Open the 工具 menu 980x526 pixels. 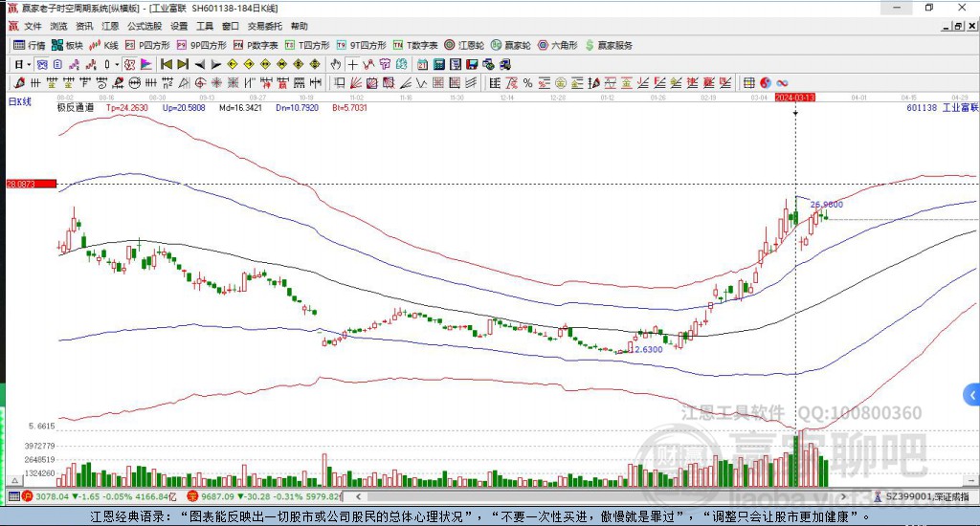pyautogui.click(x=205, y=26)
